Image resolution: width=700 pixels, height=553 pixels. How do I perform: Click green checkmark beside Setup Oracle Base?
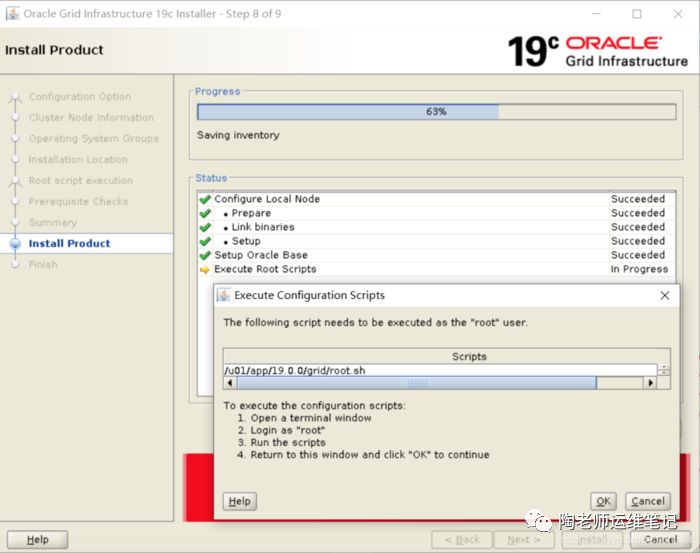pyautogui.click(x=205, y=255)
